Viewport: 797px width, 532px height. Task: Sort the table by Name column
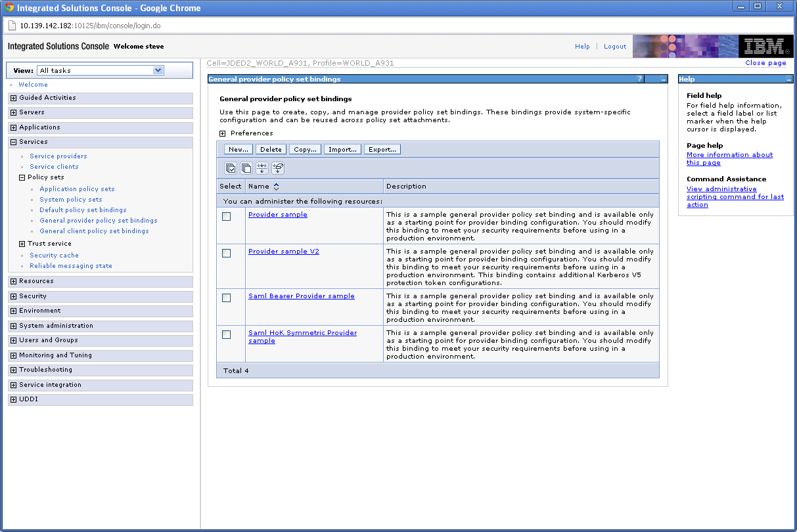point(277,187)
